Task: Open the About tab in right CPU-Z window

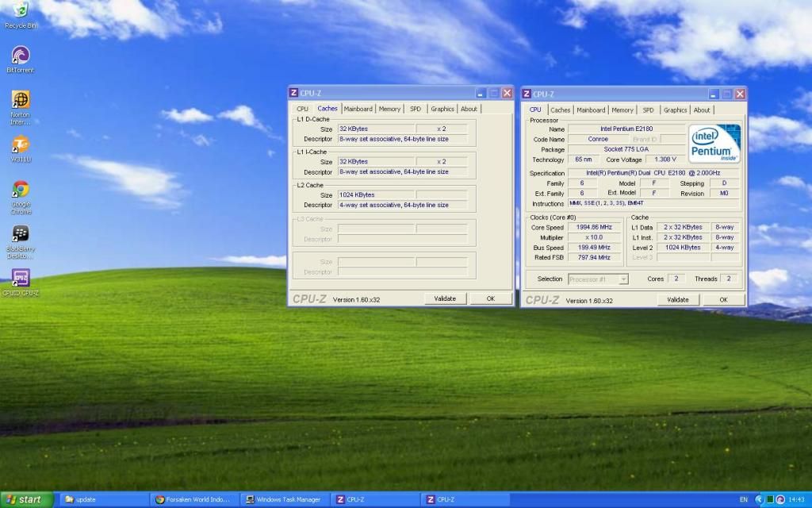Action: [x=702, y=110]
